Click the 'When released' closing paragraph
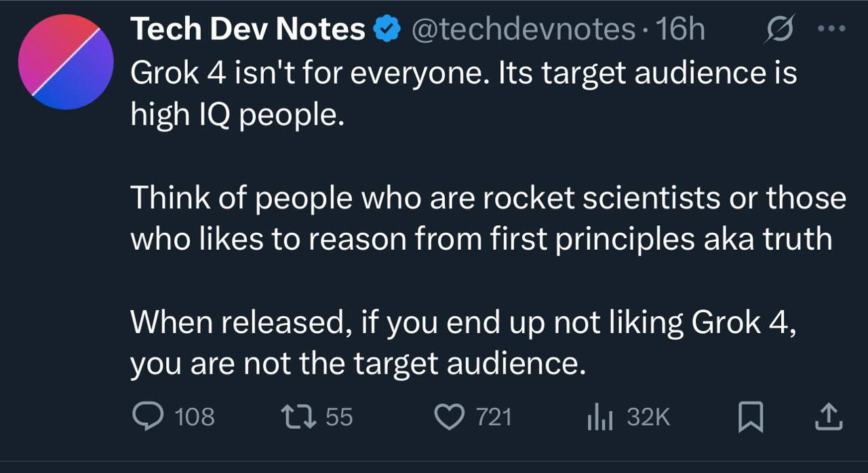Image resolution: width=868 pixels, height=473 pixels. coord(461,343)
